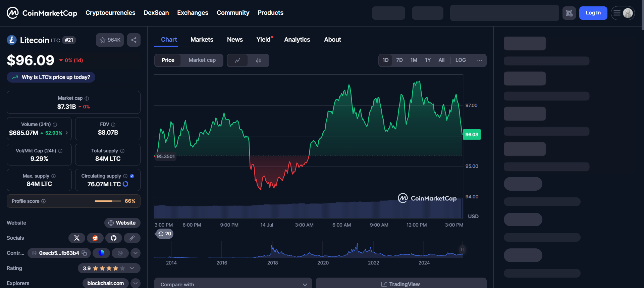Open Litecoin's X social link

[x=77, y=238]
